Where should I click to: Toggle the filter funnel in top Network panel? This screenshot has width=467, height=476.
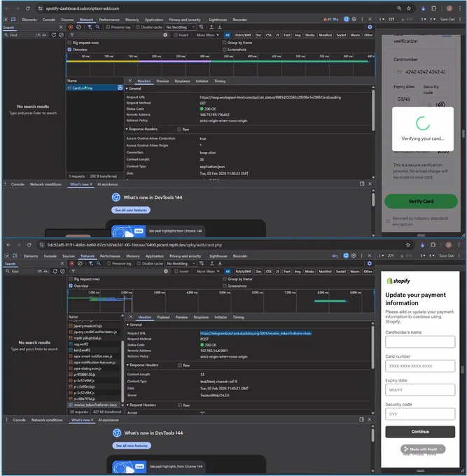tap(90, 27)
